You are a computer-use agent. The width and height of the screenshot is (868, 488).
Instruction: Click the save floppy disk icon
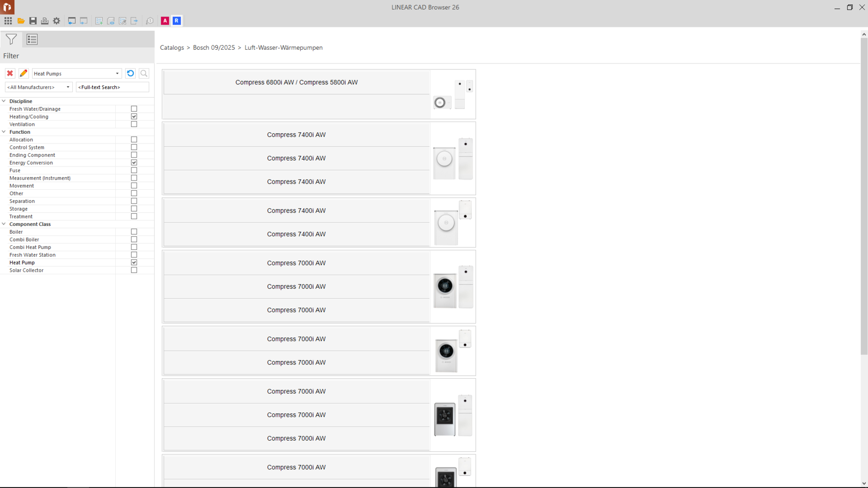tap(33, 21)
